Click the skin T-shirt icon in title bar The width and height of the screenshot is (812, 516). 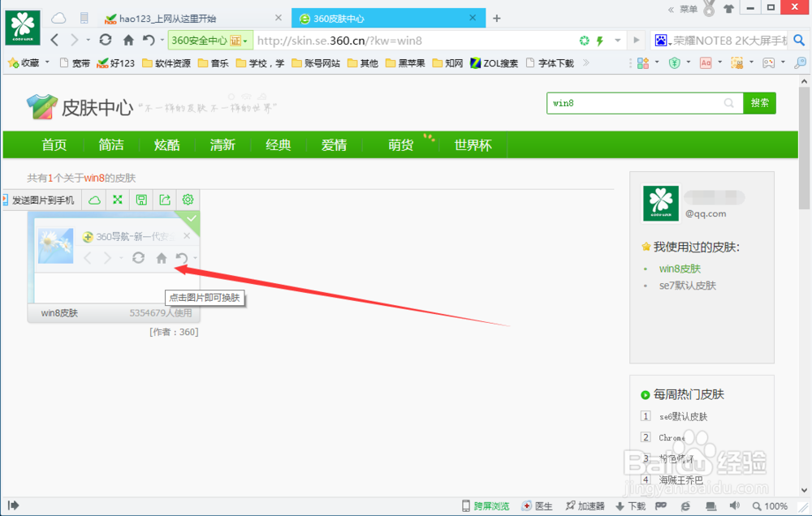[728, 8]
